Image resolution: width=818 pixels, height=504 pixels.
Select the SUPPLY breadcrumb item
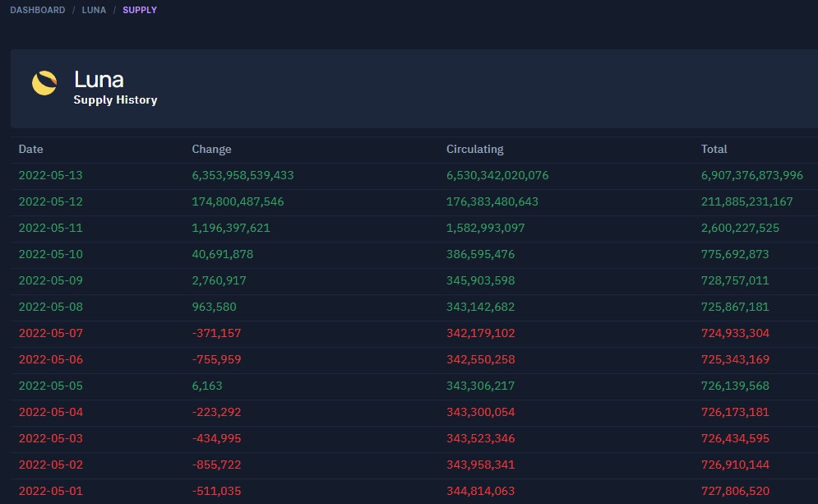(140, 10)
